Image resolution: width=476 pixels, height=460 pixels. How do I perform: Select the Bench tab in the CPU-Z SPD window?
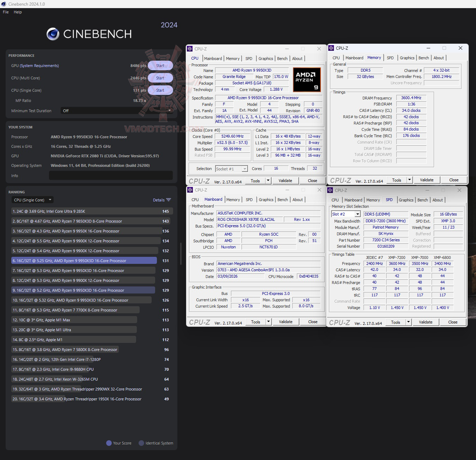[422, 200]
